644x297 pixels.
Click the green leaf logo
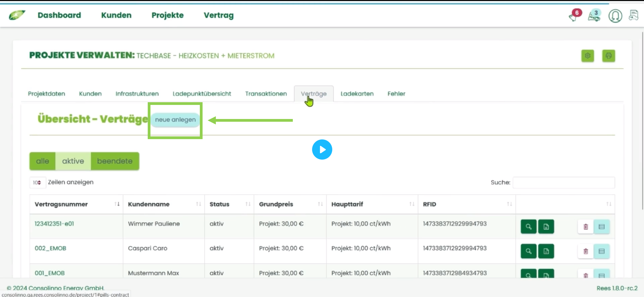pos(17,15)
